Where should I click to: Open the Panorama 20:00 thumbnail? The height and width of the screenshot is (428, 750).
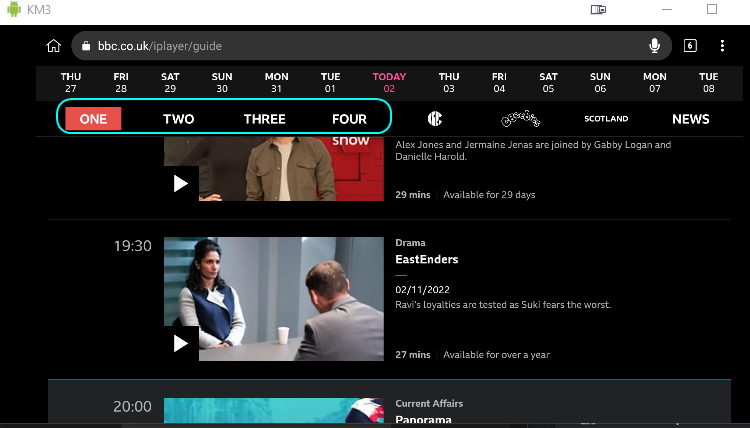[x=274, y=410]
